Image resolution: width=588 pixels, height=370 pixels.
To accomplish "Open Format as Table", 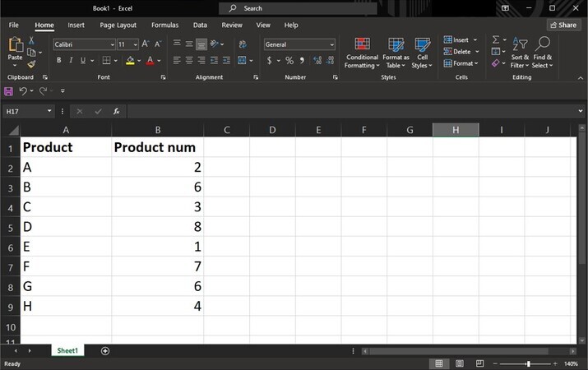I will click(396, 53).
